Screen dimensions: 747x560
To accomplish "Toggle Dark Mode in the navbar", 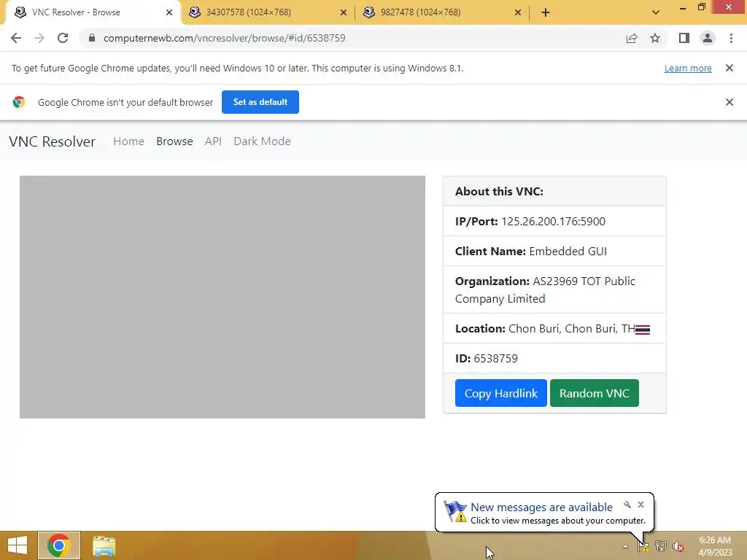I will 262,141.
